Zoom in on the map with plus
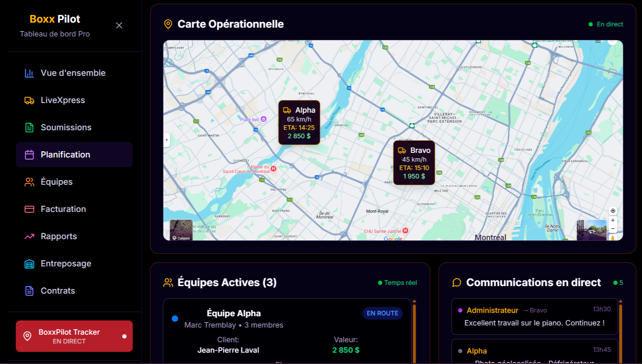The height and width of the screenshot is (364, 642). (x=613, y=220)
